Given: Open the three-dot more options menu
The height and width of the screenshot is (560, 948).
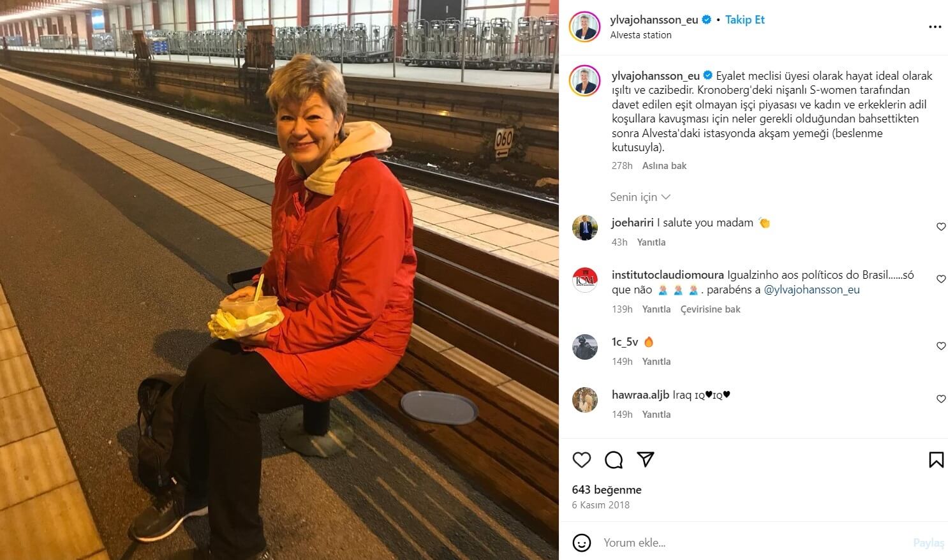Looking at the screenshot, I should point(935,27).
